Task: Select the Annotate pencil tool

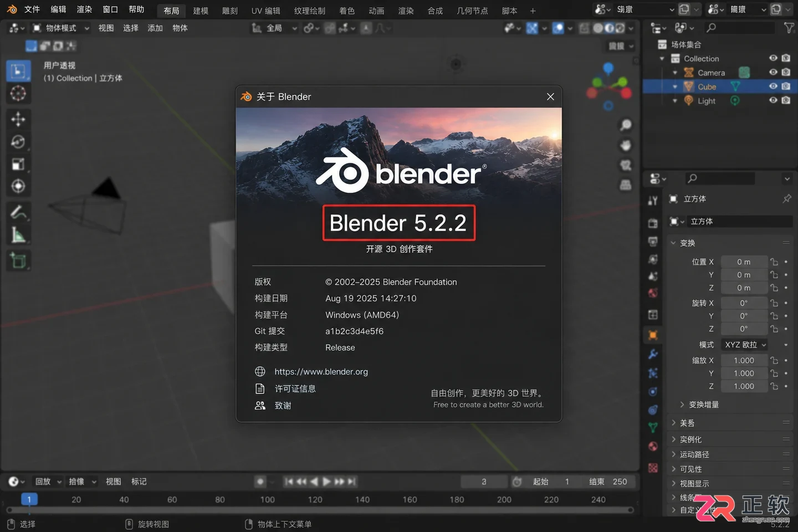Action: (x=18, y=212)
